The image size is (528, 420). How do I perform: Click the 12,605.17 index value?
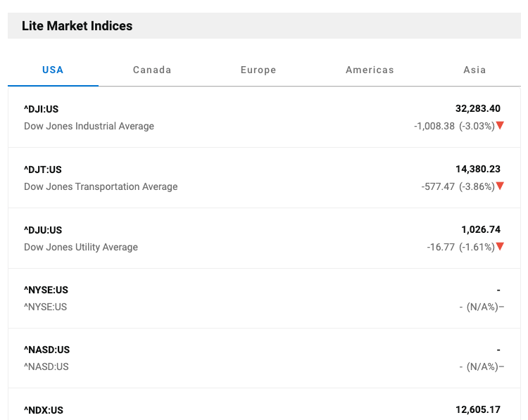pos(478,410)
